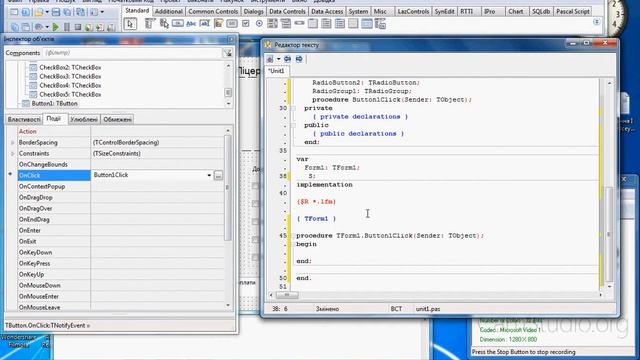
Task: Collapse the private section fold marker
Action: [x=293, y=109]
